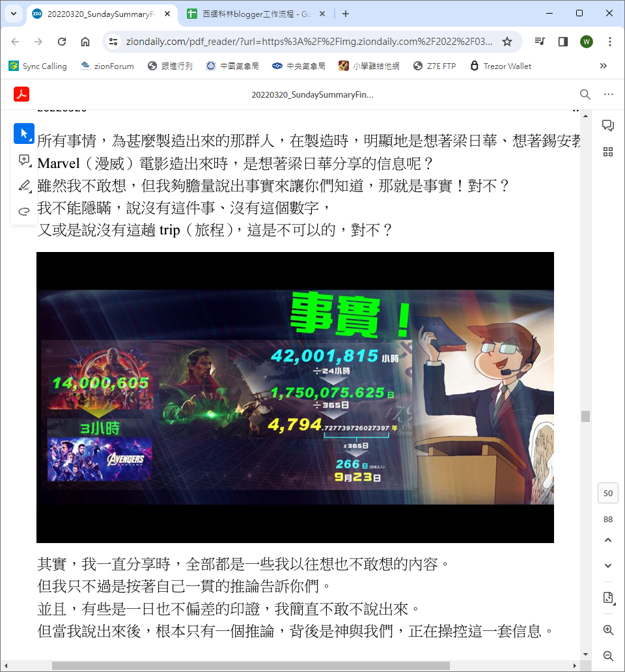Click the total page count 88

pyautogui.click(x=608, y=520)
